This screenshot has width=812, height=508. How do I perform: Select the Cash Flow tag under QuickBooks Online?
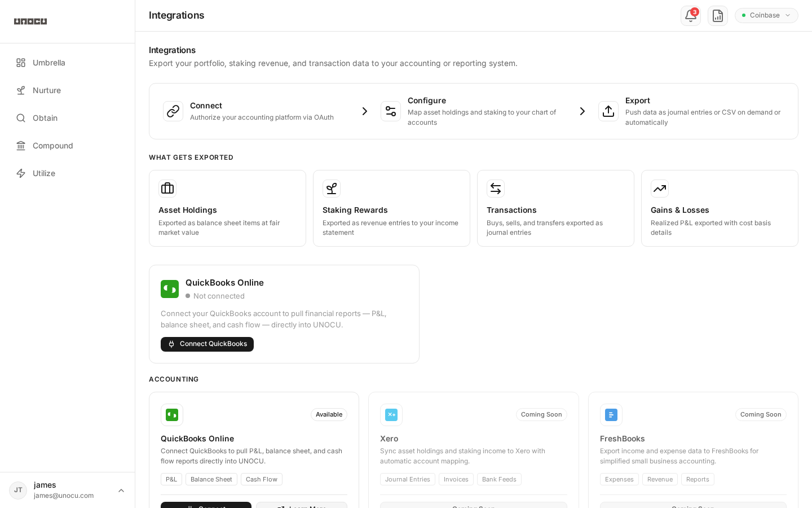tap(261, 479)
